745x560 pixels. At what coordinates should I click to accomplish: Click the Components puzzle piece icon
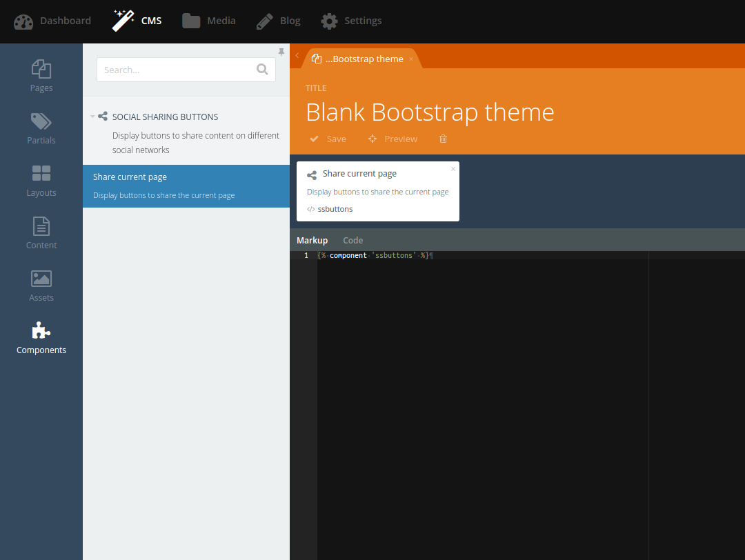[x=41, y=330]
